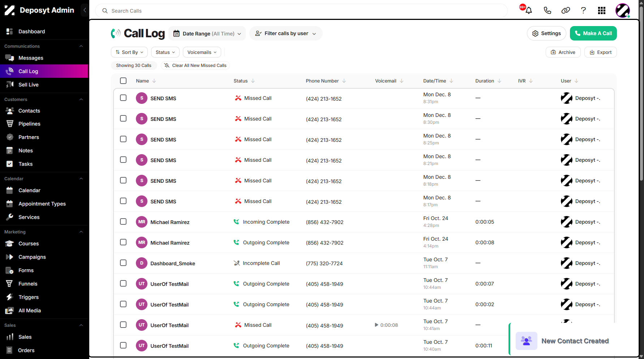Click the page vertical scrollbar

tap(641, 94)
